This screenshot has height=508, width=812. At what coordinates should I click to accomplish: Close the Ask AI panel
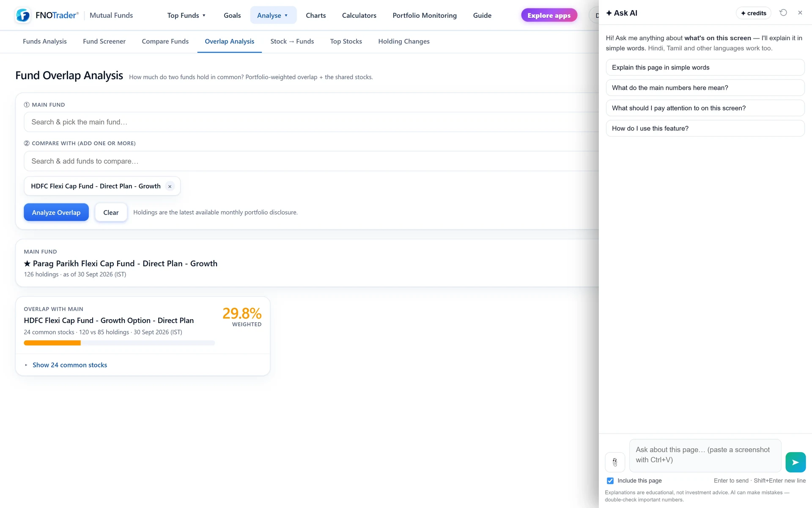(x=800, y=13)
